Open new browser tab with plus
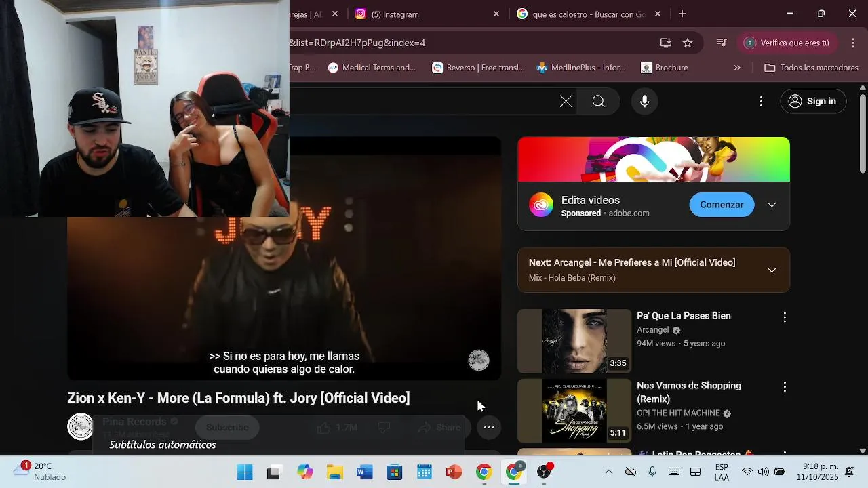 coord(682,14)
